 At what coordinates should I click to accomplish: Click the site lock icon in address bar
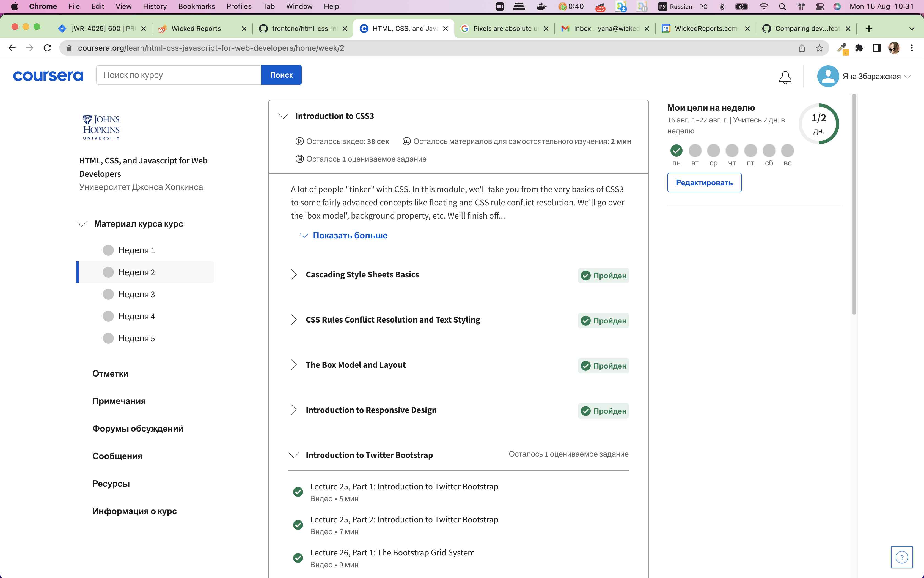(69, 48)
